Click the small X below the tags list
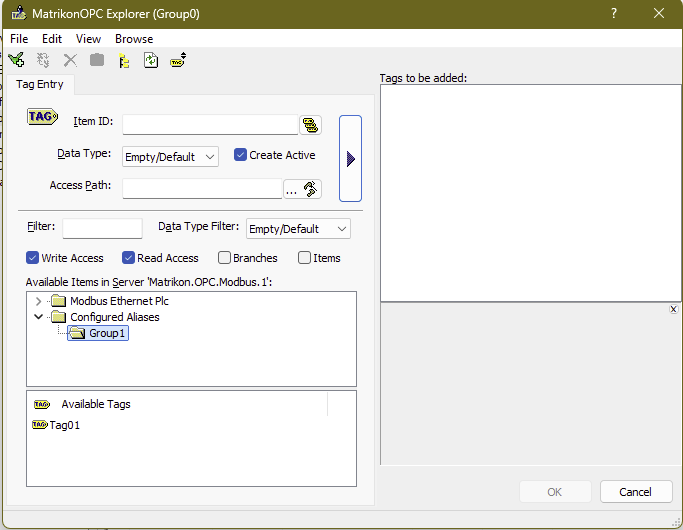Viewport: 683px width, 530px height. point(673,309)
